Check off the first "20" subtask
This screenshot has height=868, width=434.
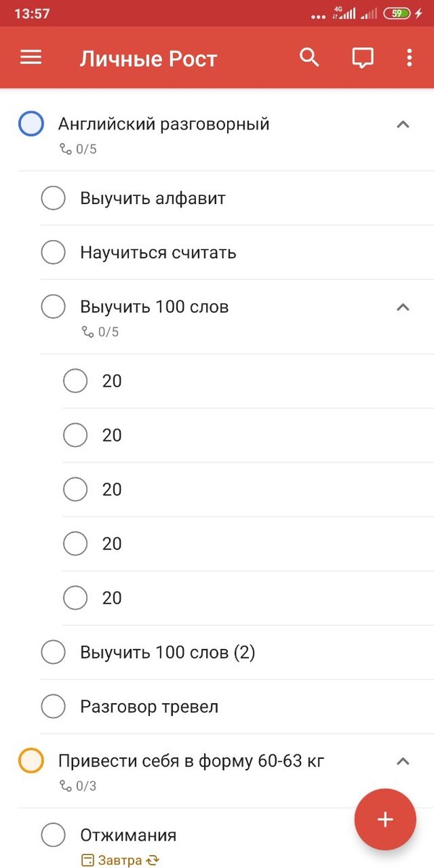pyautogui.click(x=75, y=380)
